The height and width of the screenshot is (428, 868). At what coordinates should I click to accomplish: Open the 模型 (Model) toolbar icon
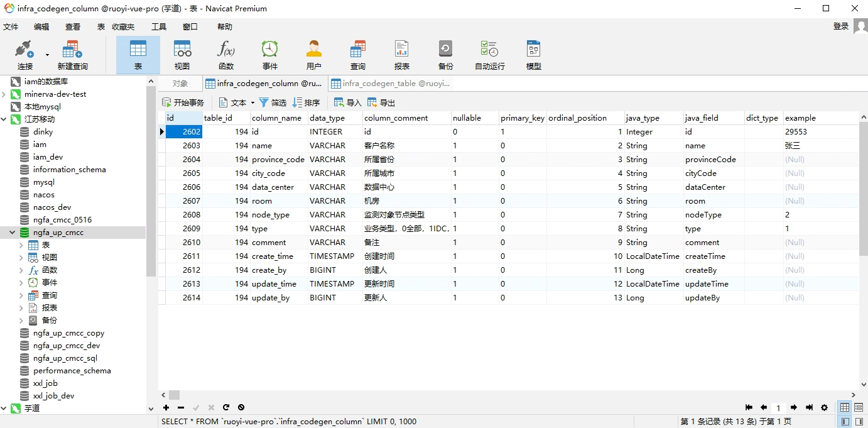[x=533, y=55]
